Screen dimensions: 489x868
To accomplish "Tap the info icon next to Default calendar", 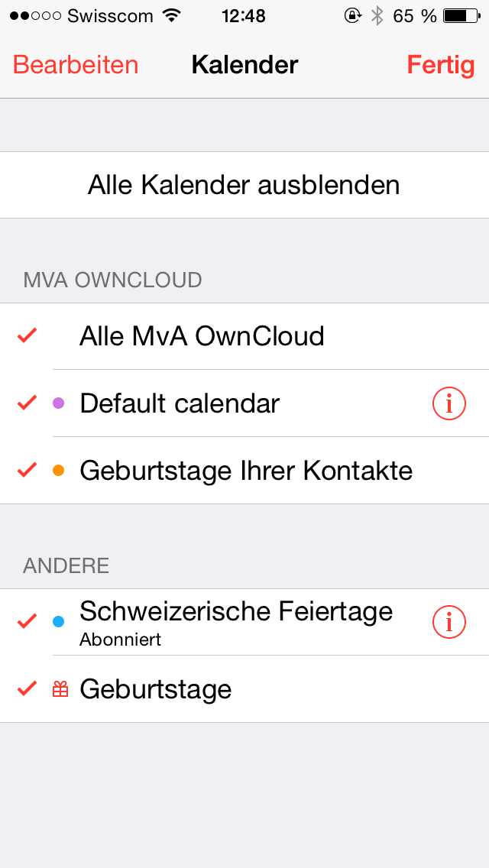I will click(449, 403).
